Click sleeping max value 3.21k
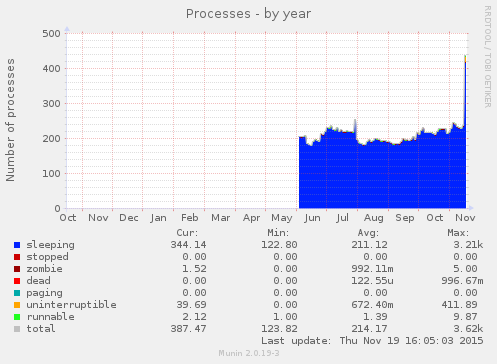The image size is (497, 364). point(468,245)
